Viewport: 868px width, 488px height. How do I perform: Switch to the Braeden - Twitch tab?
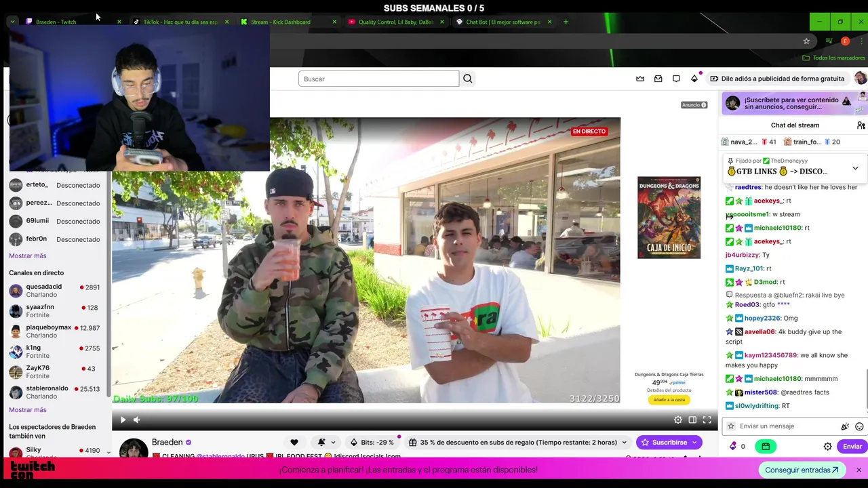coord(73,22)
